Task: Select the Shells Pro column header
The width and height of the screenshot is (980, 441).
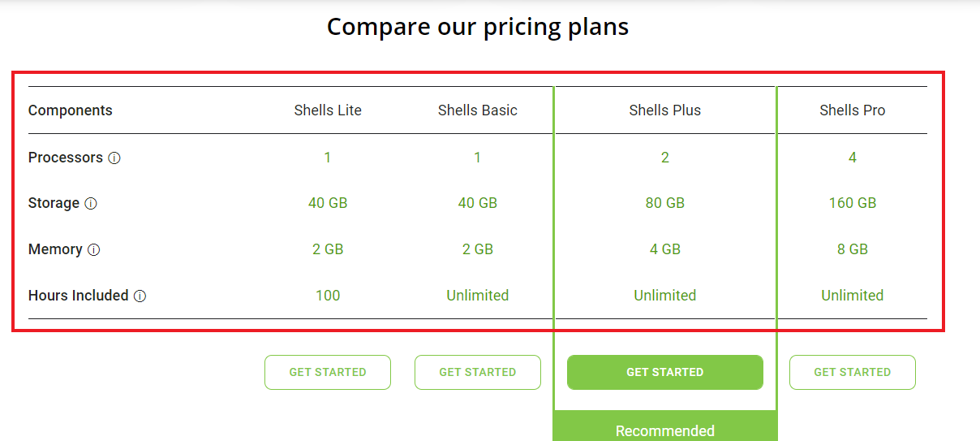Action: pos(852,110)
